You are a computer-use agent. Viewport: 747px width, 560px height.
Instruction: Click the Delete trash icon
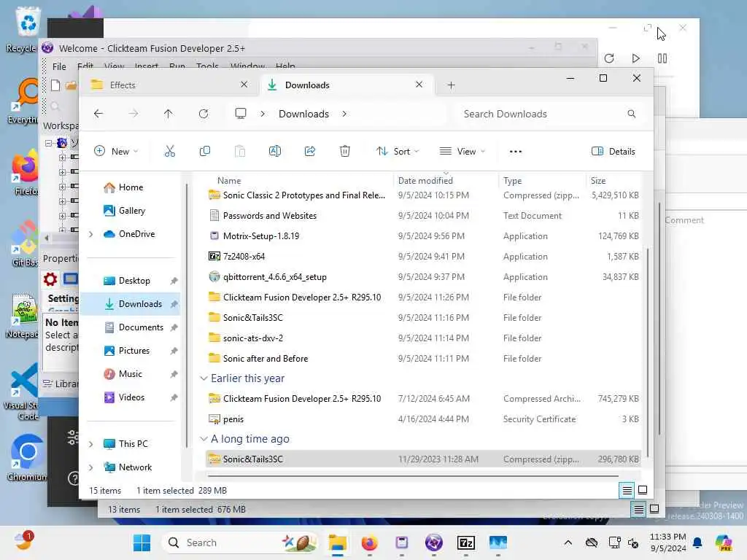(x=345, y=152)
